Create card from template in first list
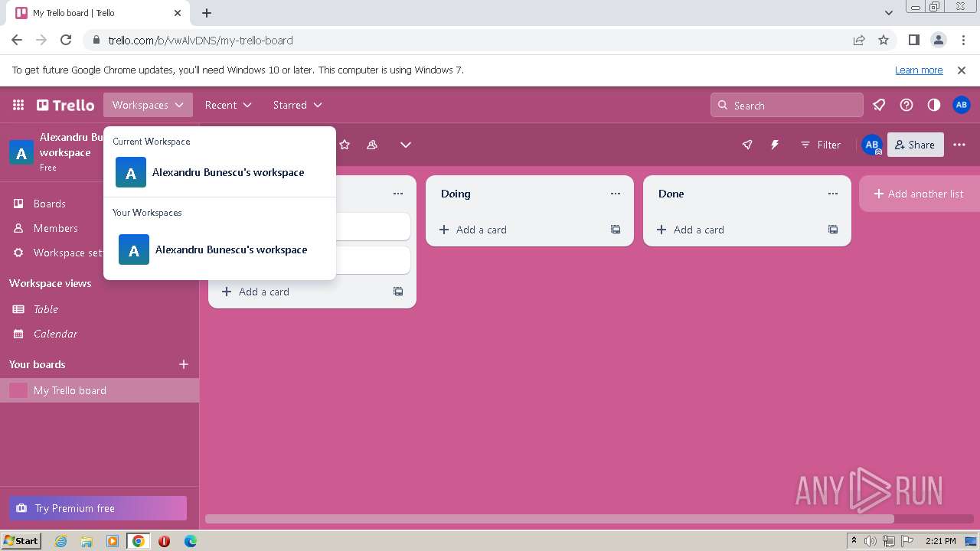The width and height of the screenshot is (980, 551). 398,292
